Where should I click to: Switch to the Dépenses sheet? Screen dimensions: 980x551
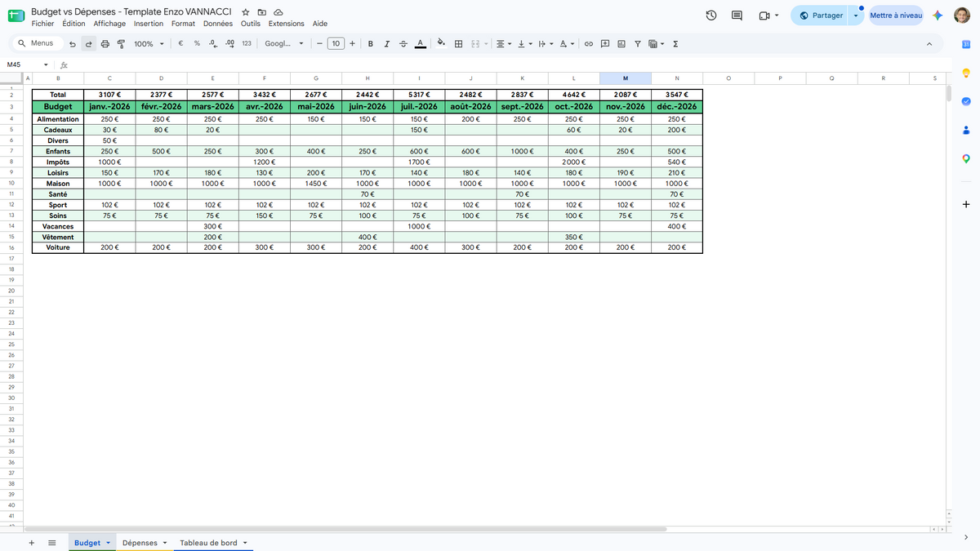tap(140, 543)
